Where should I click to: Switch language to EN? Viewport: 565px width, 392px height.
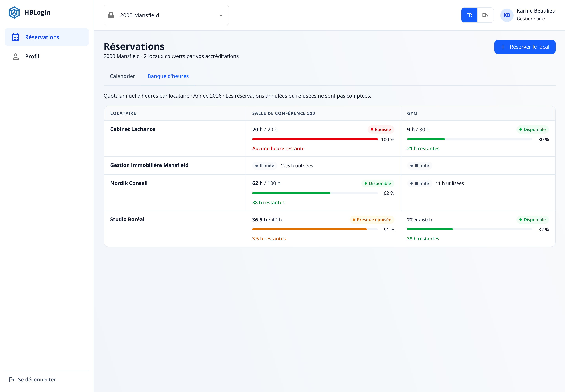485,15
